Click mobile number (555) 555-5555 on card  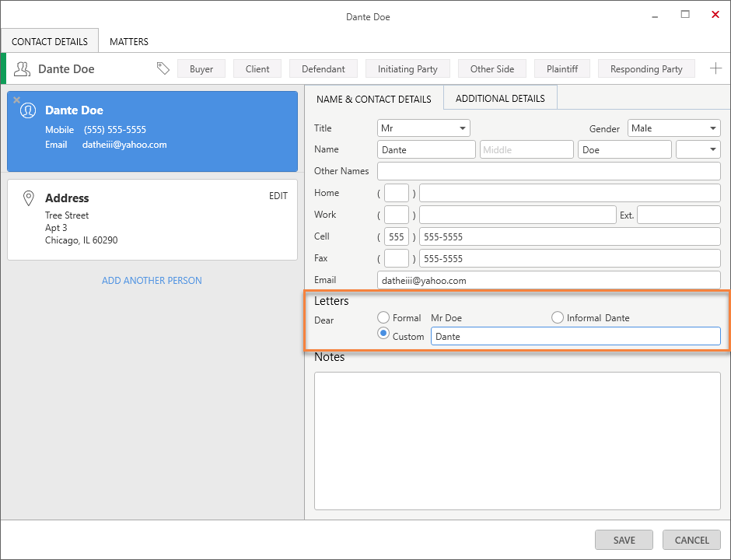[x=114, y=130]
